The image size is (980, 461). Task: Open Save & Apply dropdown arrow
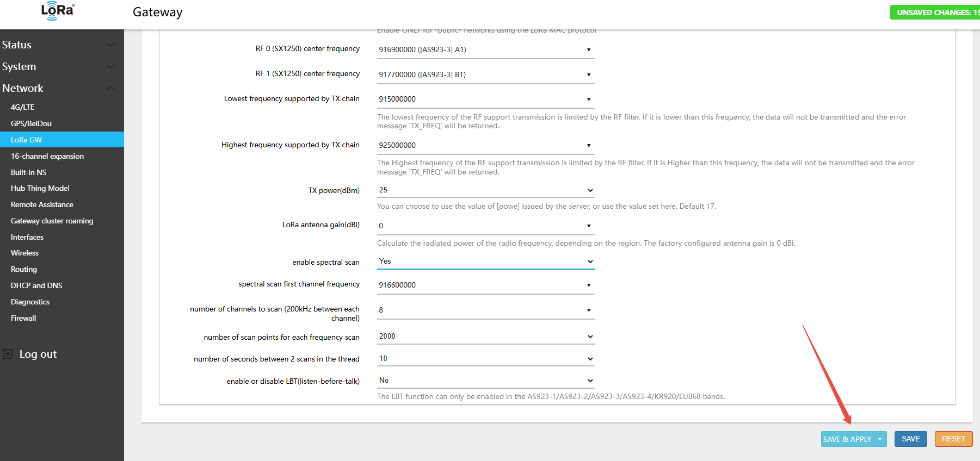pyautogui.click(x=880, y=439)
